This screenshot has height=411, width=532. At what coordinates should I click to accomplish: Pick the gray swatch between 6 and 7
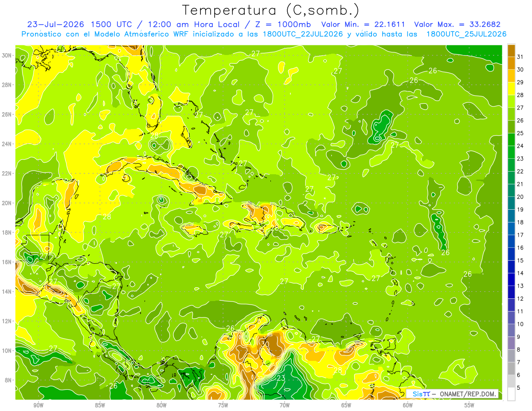tap(511, 369)
